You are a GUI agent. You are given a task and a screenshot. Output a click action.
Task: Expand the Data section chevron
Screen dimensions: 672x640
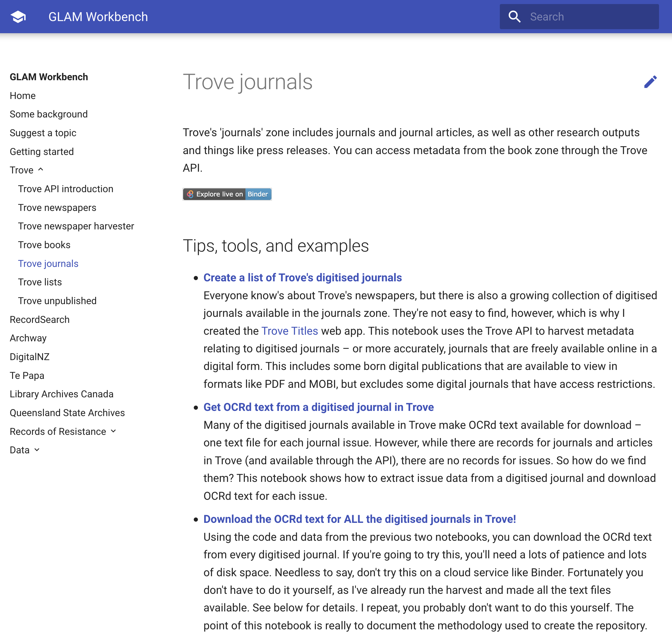pos(37,450)
